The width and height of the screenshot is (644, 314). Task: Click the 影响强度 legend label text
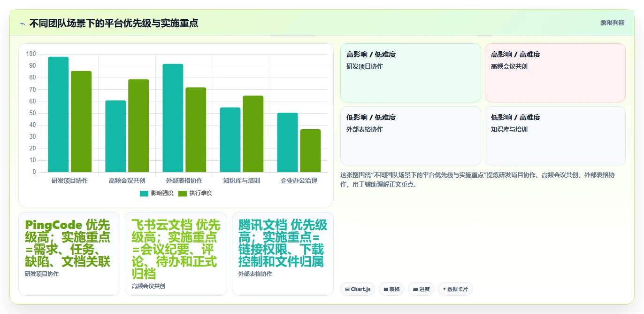click(x=162, y=194)
